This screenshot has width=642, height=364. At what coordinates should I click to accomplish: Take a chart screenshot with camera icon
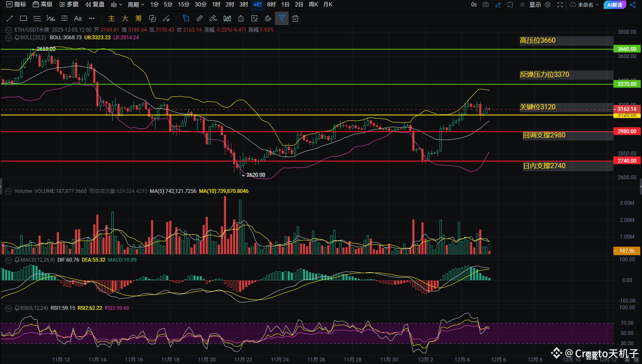pos(486,5)
